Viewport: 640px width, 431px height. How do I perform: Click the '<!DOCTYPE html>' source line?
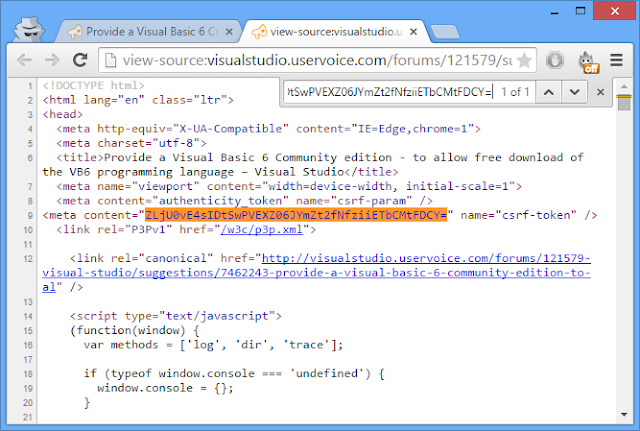(93, 86)
